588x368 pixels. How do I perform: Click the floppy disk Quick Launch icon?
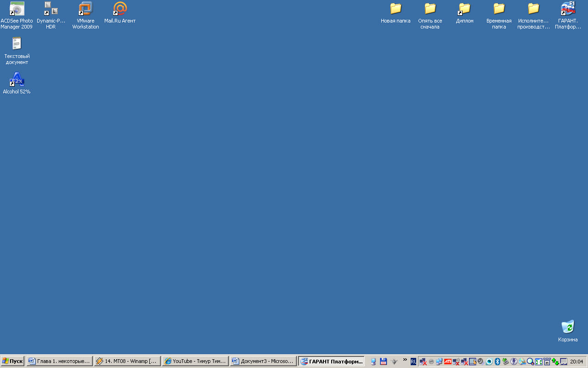coord(383,362)
